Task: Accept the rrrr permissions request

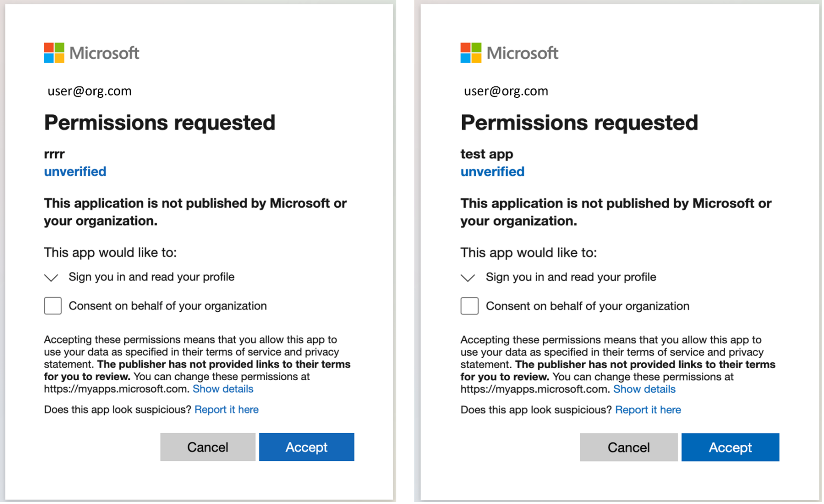Action: point(307,447)
